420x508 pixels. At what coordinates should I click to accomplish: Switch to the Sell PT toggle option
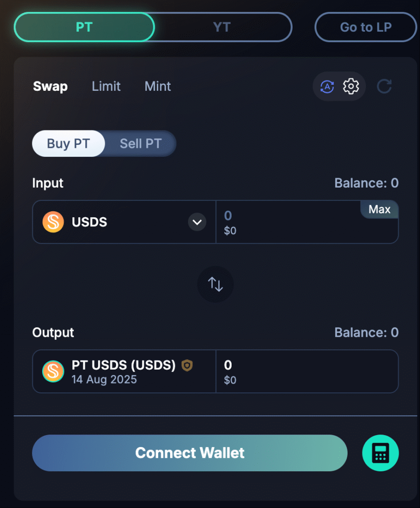point(140,143)
